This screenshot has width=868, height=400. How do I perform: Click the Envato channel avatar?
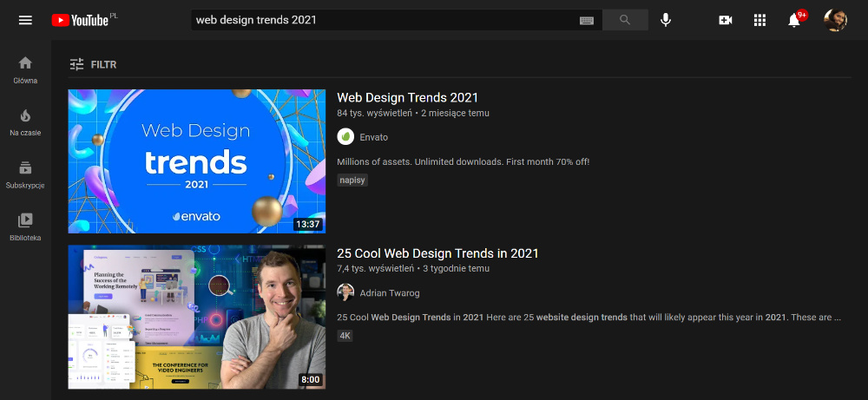tap(345, 136)
